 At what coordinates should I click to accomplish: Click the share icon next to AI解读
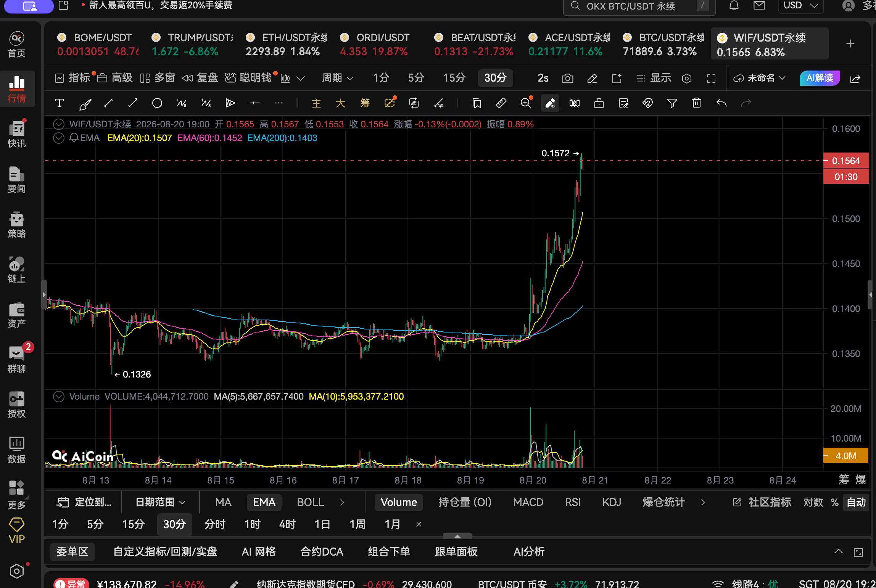pyautogui.click(x=855, y=79)
